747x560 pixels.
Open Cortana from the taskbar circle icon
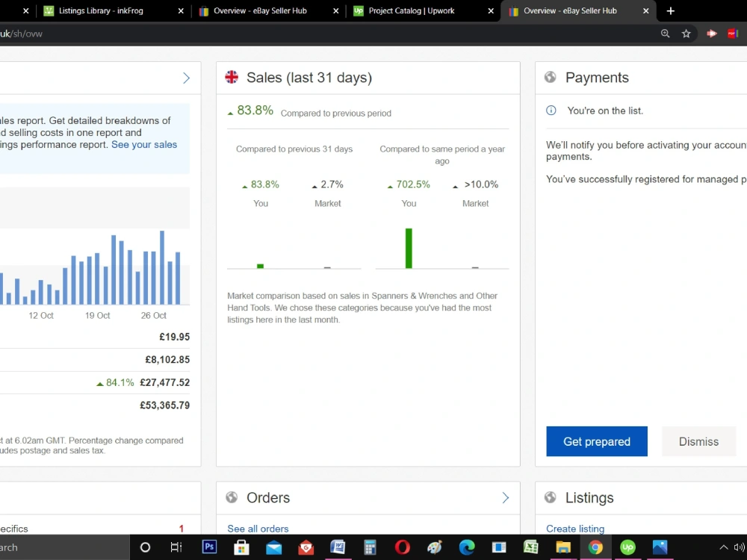pos(146,547)
